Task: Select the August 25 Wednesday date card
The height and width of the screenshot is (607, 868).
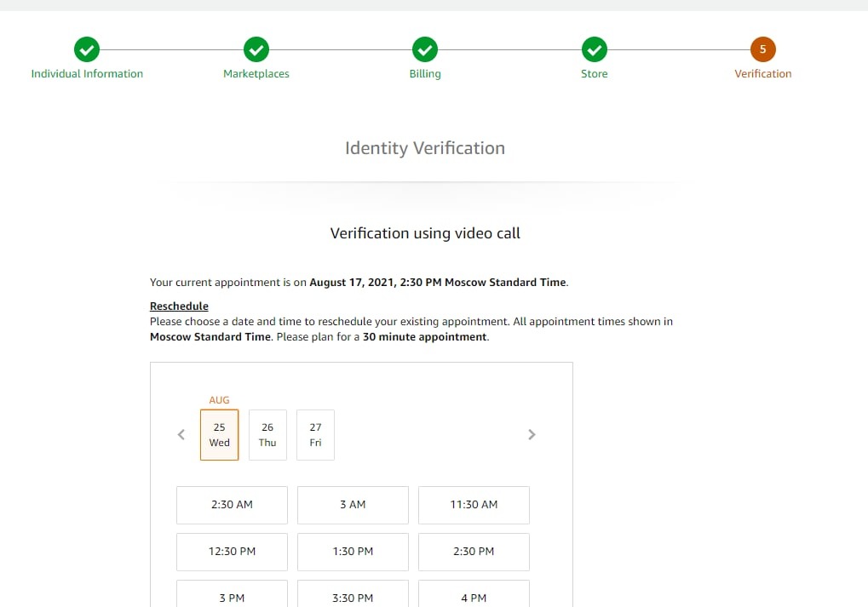Action: (219, 434)
